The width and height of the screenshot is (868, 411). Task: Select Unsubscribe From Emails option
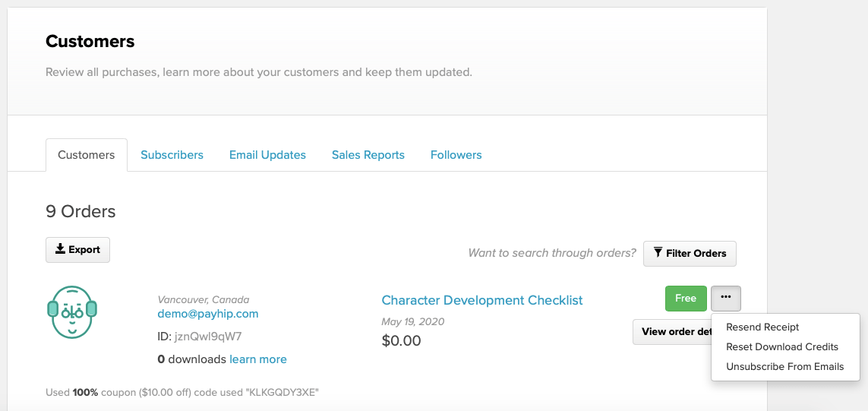784,367
